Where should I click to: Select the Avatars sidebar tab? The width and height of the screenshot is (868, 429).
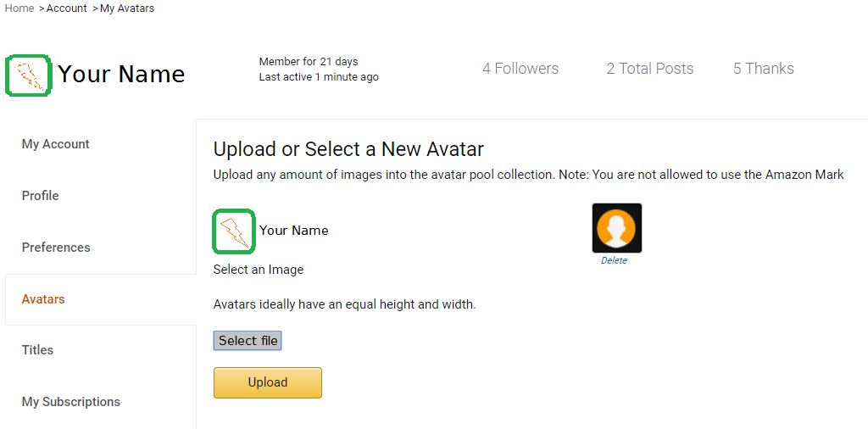(43, 299)
